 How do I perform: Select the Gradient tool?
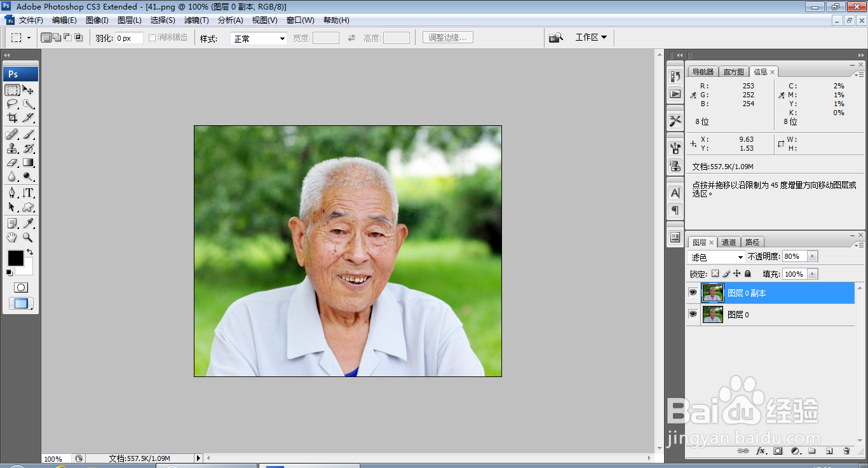[x=29, y=163]
